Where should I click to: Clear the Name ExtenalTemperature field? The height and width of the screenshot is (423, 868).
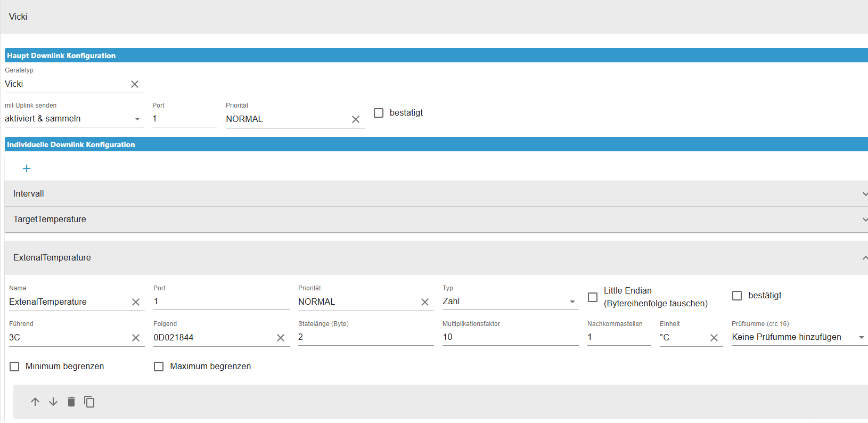[136, 302]
